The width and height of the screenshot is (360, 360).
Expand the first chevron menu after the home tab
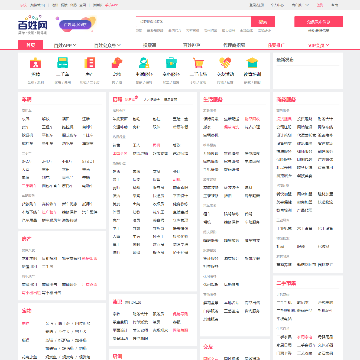(65, 45)
